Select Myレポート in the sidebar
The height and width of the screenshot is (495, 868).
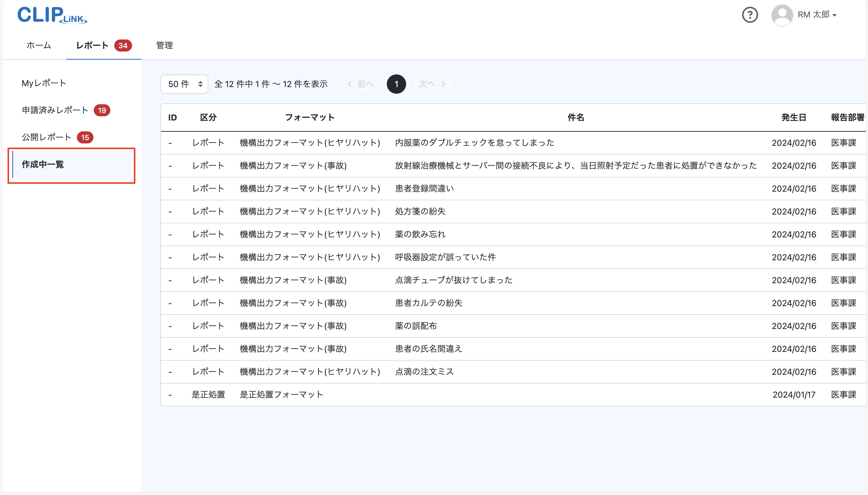(43, 83)
